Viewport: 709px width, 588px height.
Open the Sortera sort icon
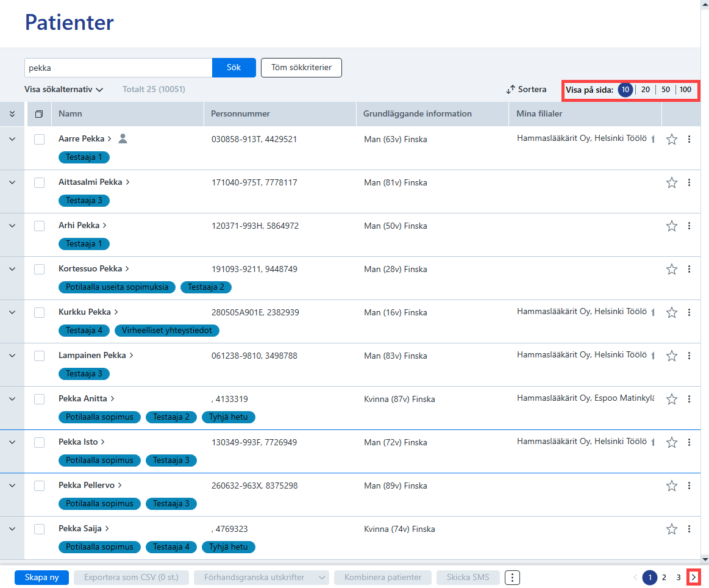[x=510, y=90]
